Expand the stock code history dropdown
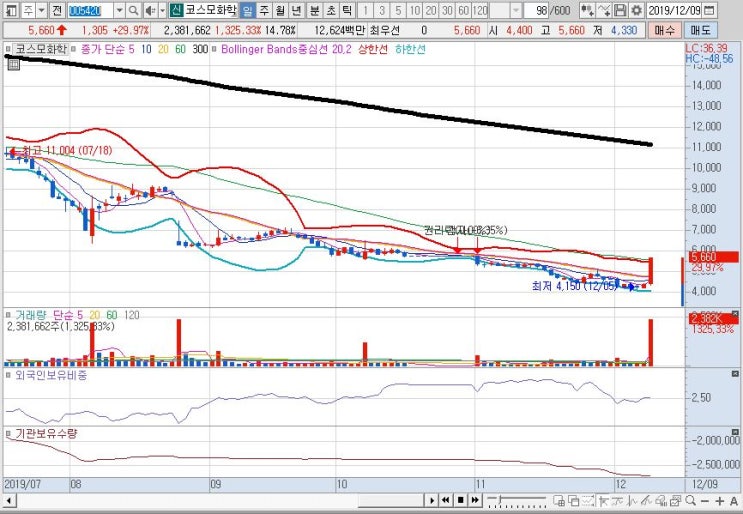This screenshot has width=743, height=514. point(120,10)
